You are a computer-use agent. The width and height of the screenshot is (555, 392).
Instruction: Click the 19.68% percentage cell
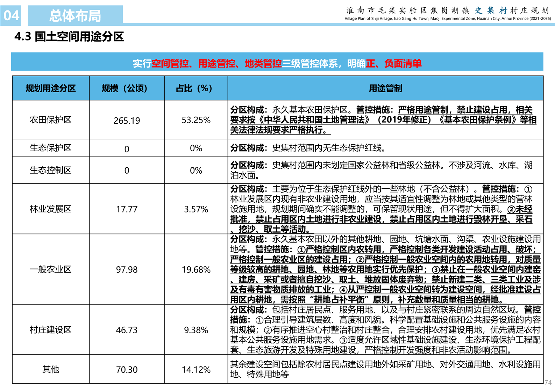pos(196,270)
